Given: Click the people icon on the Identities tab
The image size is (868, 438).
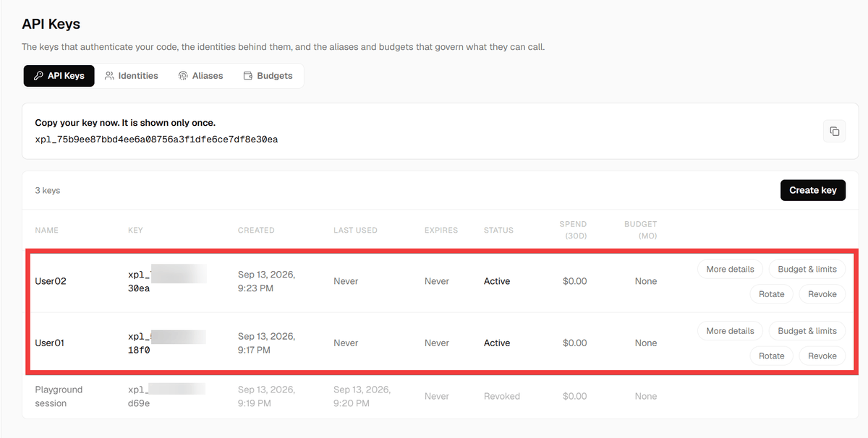Looking at the screenshot, I should pos(109,76).
